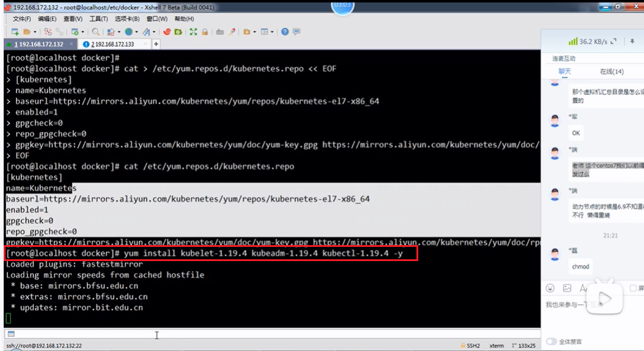The width and height of the screenshot is (644, 351).
Task: Open Help via blue question mark icon
Action: pyautogui.click(x=285, y=31)
